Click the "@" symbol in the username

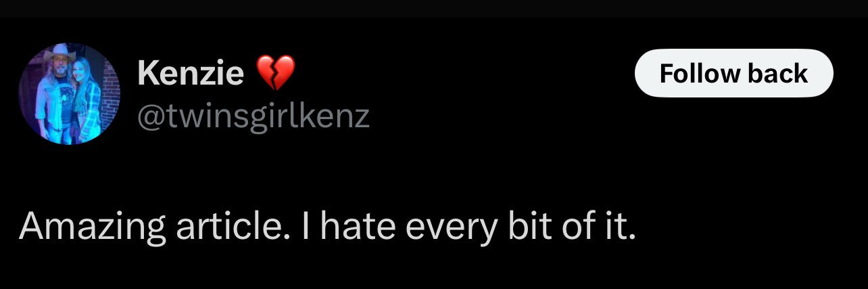151,116
